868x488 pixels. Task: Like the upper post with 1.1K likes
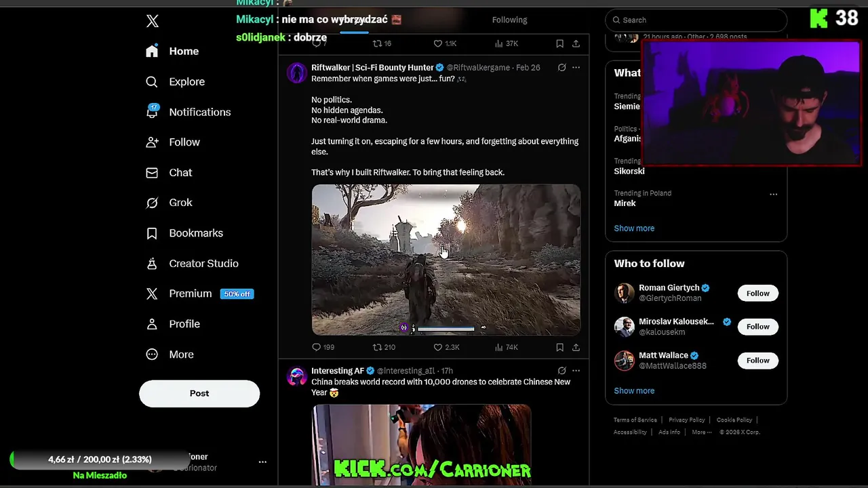pos(445,44)
